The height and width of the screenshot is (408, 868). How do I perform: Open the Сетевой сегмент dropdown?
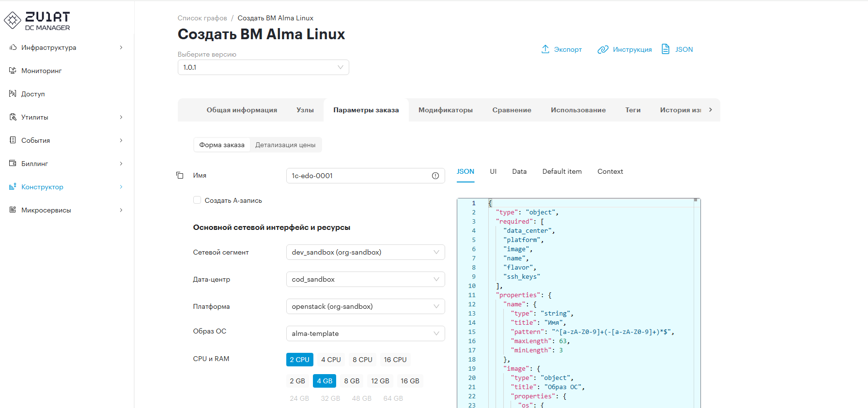coord(365,252)
